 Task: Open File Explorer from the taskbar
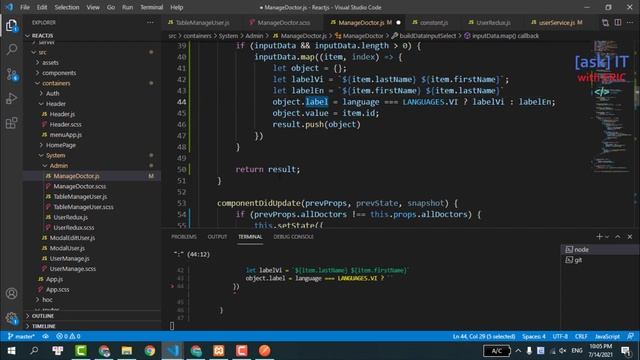pos(127,351)
